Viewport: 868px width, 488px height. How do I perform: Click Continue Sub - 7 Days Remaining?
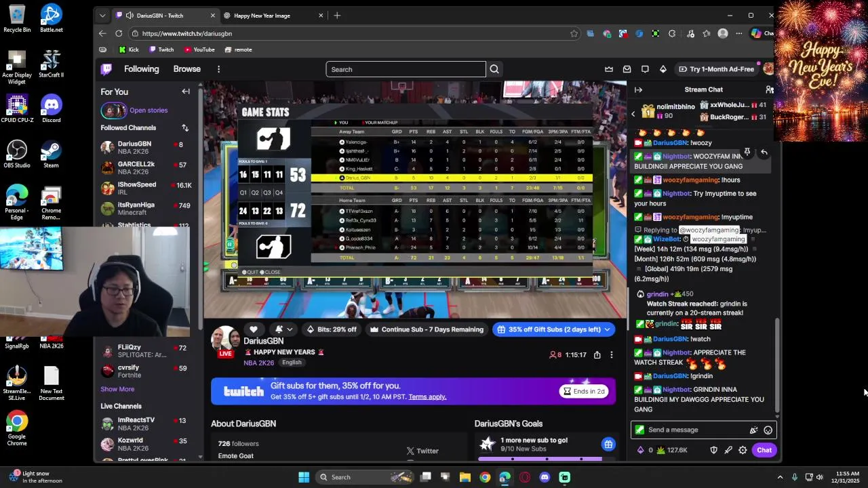tap(427, 329)
